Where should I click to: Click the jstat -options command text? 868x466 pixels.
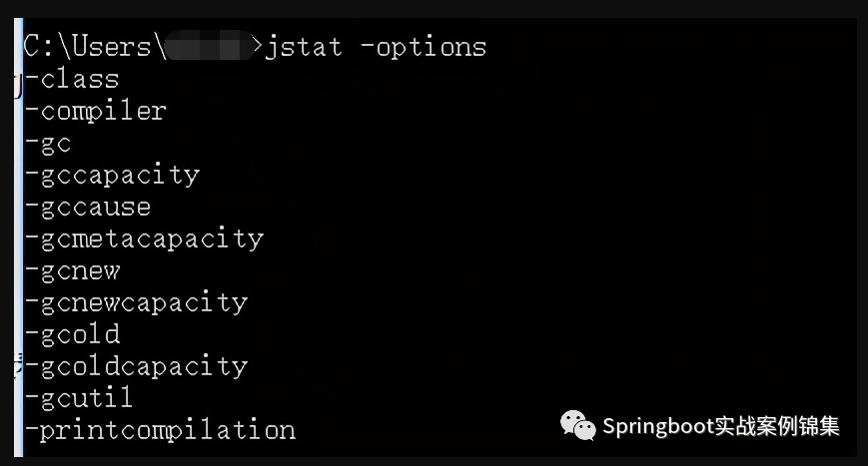376,48
